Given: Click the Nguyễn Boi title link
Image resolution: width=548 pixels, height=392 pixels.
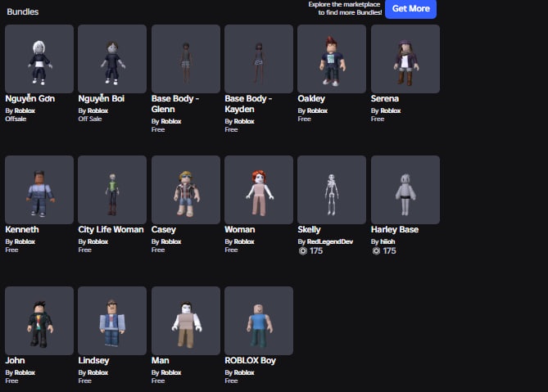Looking at the screenshot, I should coord(102,98).
